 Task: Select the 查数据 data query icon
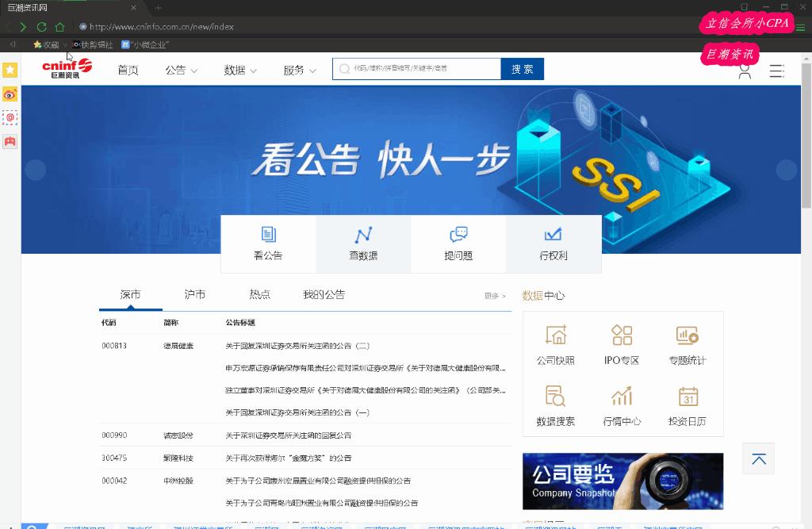click(363, 243)
